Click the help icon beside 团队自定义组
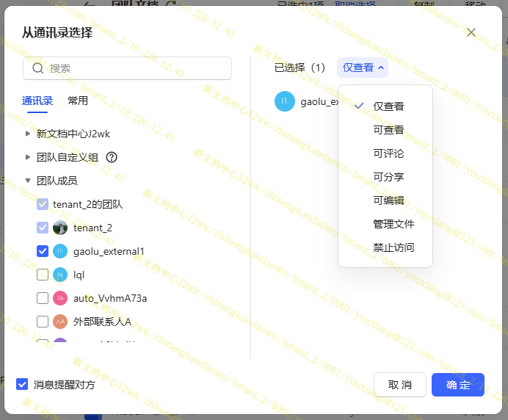 (x=112, y=157)
